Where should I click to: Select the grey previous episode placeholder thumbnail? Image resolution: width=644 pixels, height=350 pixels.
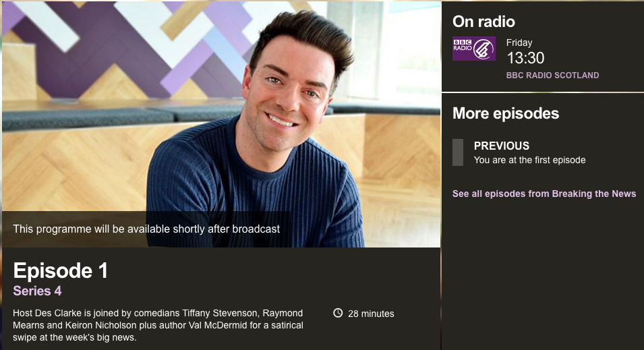(457, 152)
